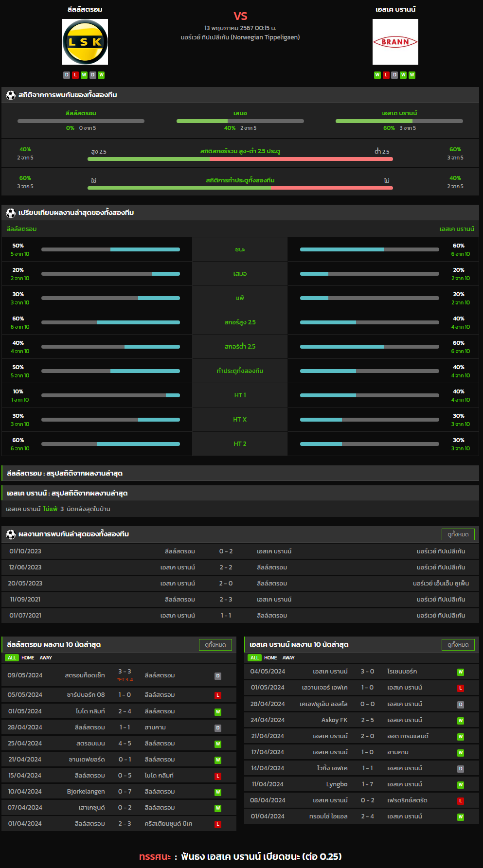The height and width of the screenshot is (868, 483).
Task: Click the Lillestrøm 0% head-to-head win bar
Action: click(x=81, y=121)
